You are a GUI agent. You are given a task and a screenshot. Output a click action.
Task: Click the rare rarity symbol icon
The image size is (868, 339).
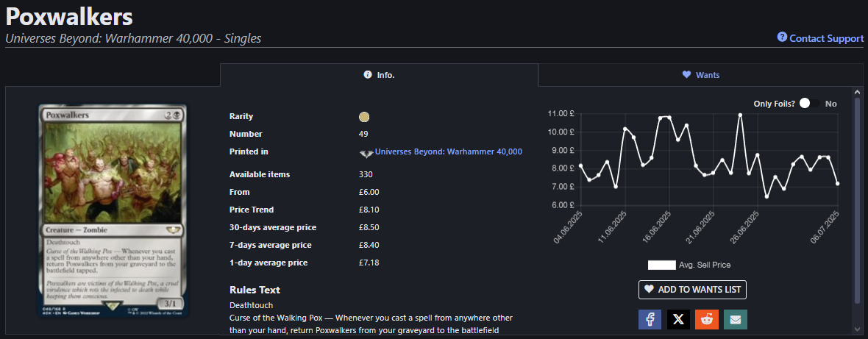[x=363, y=116]
